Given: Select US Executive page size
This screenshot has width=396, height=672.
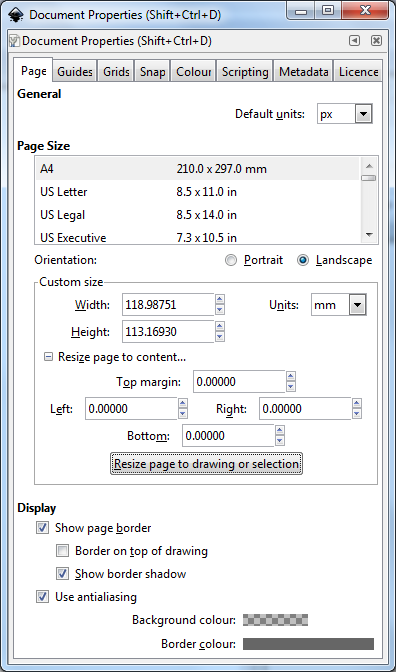Looking at the screenshot, I should 198,237.
